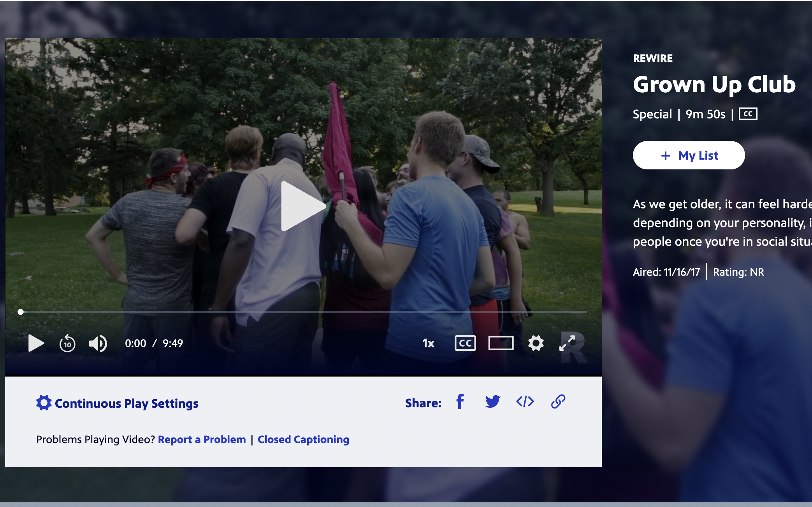The width and height of the screenshot is (812, 507).
Task: Click the CC badge next to 9m 50s
Action: (x=748, y=114)
